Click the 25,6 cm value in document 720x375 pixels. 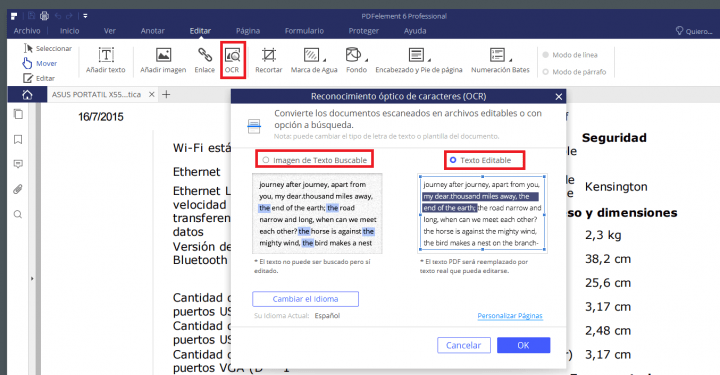pos(608,283)
